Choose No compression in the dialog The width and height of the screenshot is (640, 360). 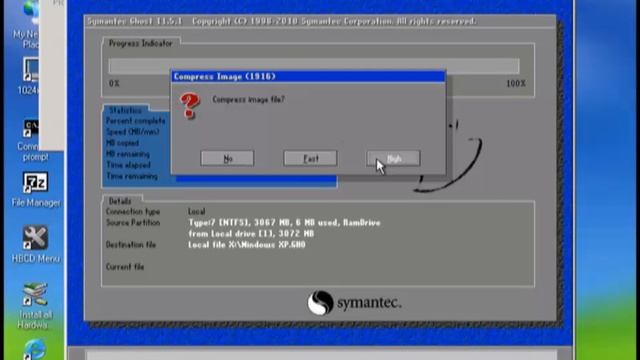[x=227, y=158]
